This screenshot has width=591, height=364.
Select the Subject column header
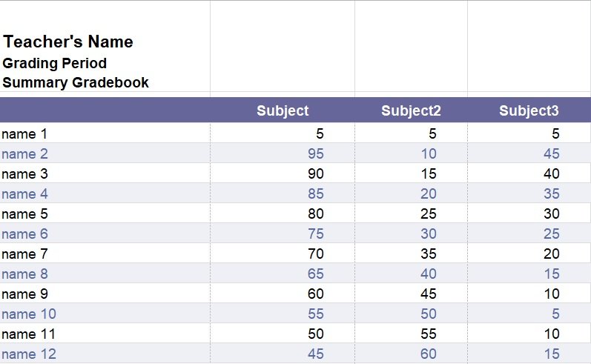(283, 110)
